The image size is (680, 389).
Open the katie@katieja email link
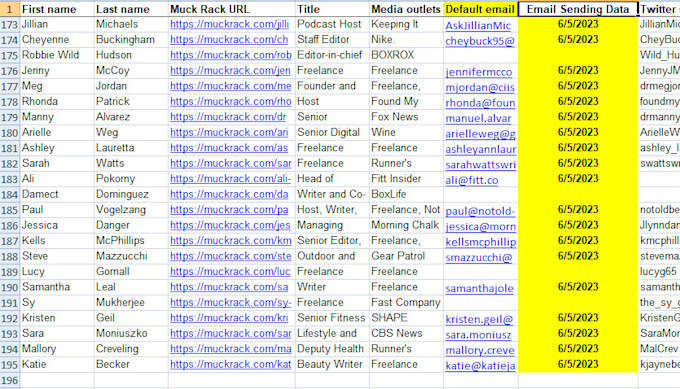coord(481,366)
